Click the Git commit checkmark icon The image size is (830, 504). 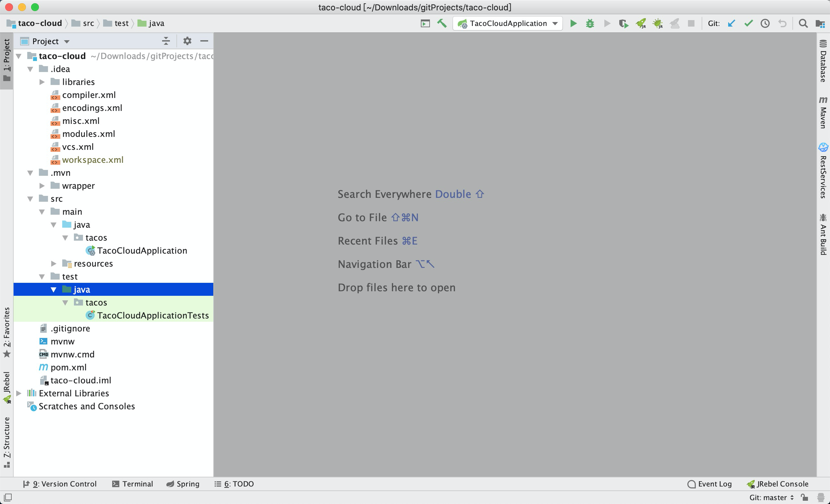[x=749, y=23]
